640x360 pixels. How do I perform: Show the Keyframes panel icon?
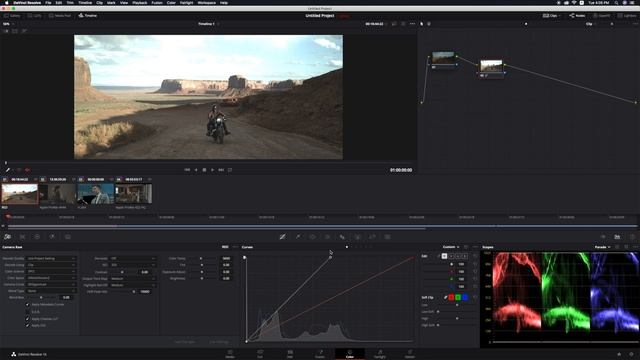[603, 237]
